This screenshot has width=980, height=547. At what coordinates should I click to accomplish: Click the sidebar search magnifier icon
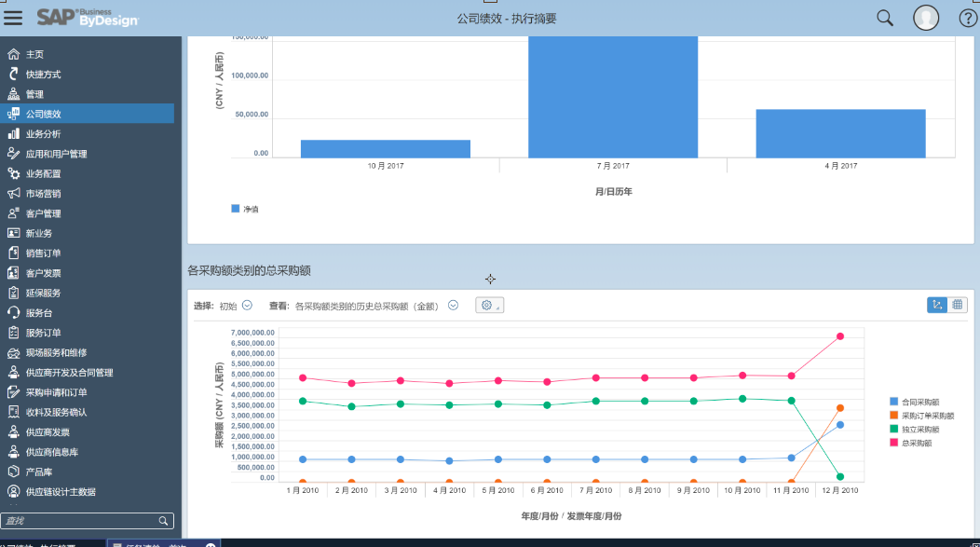[164, 521]
